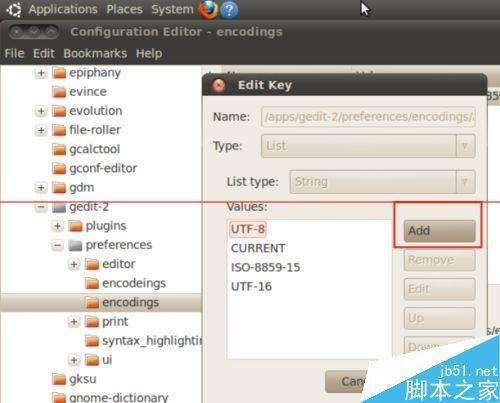Expand the plugins tree node
The height and width of the screenshot is (403, 500).
[x=57, y=226]
